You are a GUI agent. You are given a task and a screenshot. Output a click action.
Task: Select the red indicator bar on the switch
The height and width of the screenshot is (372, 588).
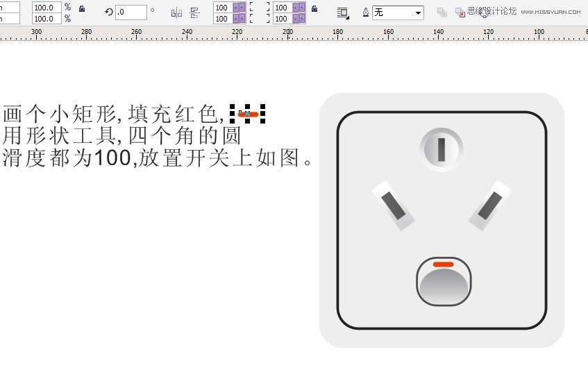pyautogui.click(x=443, y=264)
